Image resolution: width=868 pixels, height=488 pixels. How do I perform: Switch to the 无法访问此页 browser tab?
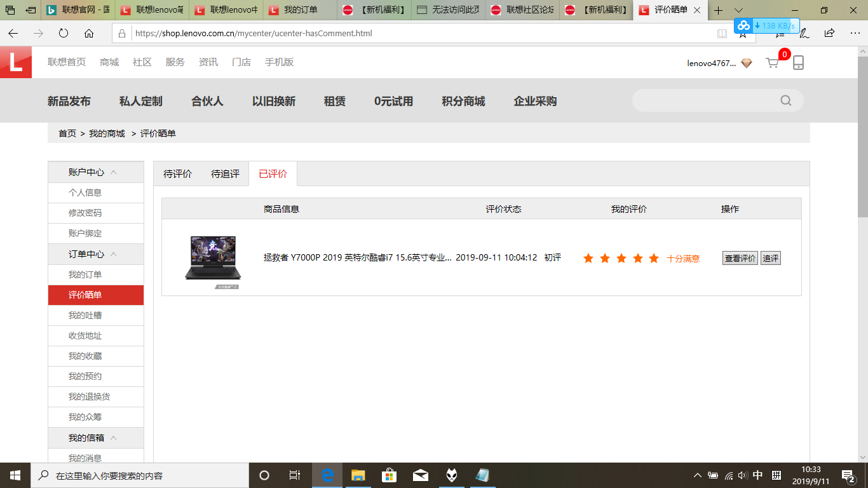[x=448, y=10]
